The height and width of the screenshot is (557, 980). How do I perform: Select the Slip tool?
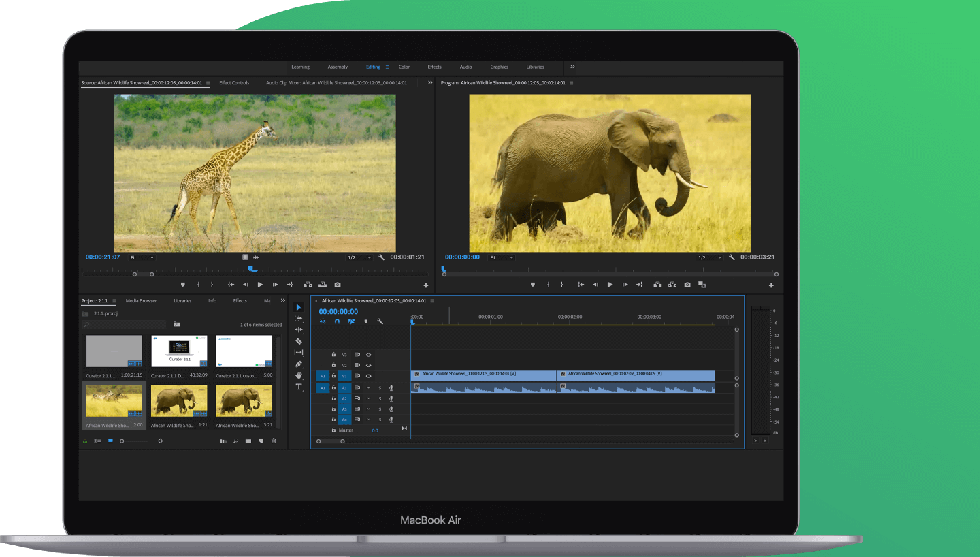pyautogui.click(x=299, y=353)
